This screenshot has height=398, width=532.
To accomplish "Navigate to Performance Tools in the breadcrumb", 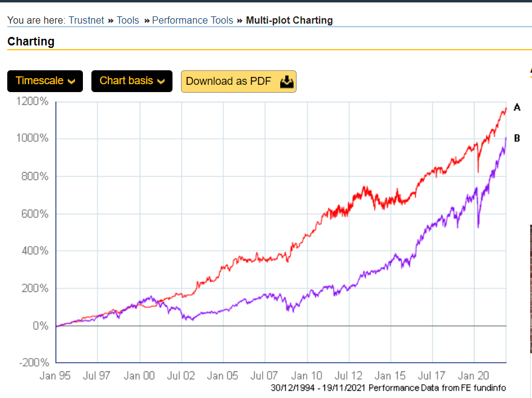I will pos(192,21).
